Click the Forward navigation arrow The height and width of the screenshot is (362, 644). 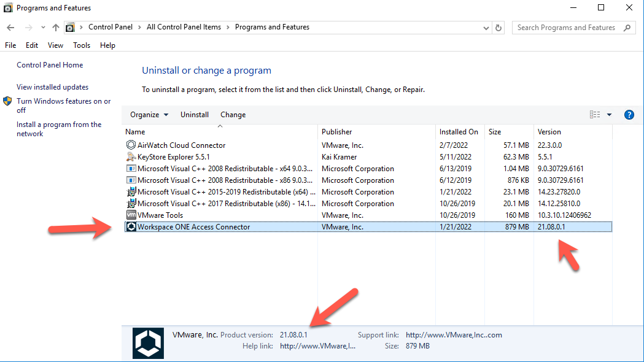point(28,28)
